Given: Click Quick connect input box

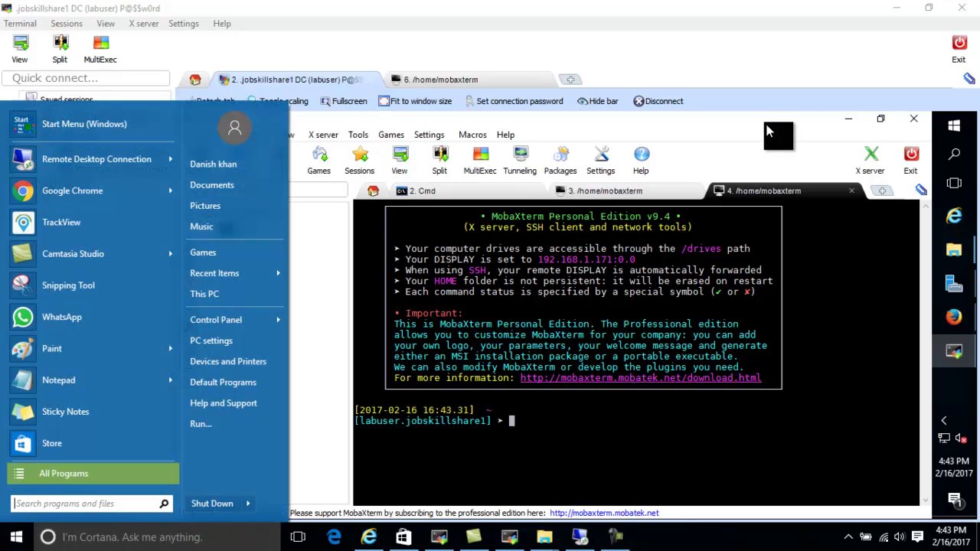Looking at the screenshot, I should pos(85,78).
